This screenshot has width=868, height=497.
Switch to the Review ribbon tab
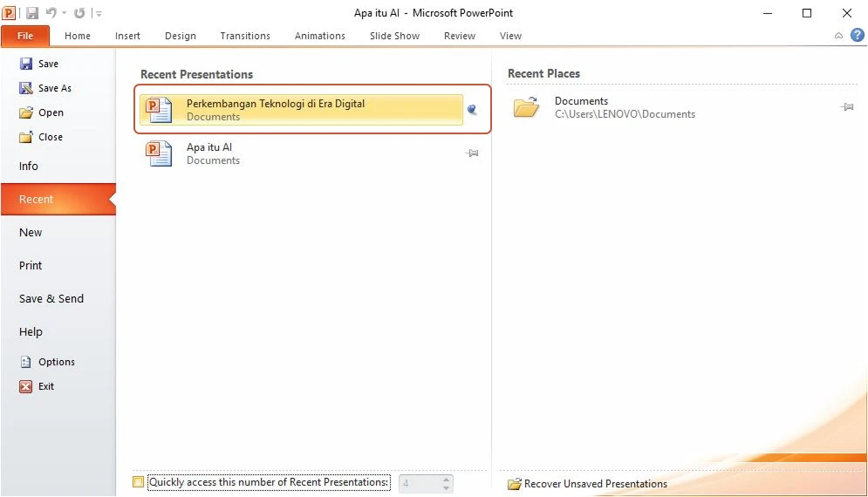[460, 36]
